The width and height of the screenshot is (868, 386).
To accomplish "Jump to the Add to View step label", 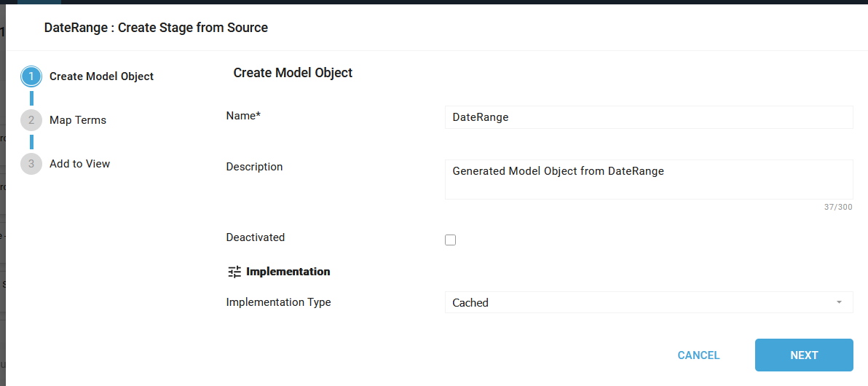I will pyautogui.click(x=79, y=164).
